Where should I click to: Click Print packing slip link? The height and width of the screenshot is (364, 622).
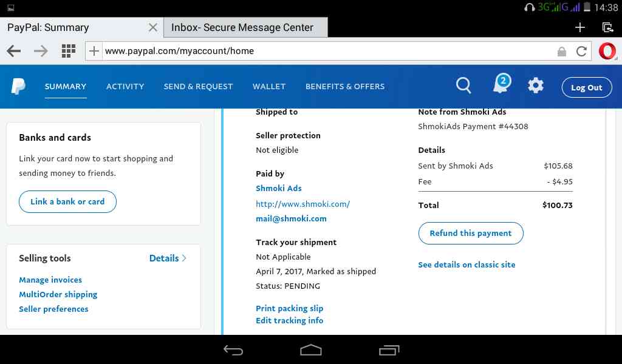click(290, 309)
